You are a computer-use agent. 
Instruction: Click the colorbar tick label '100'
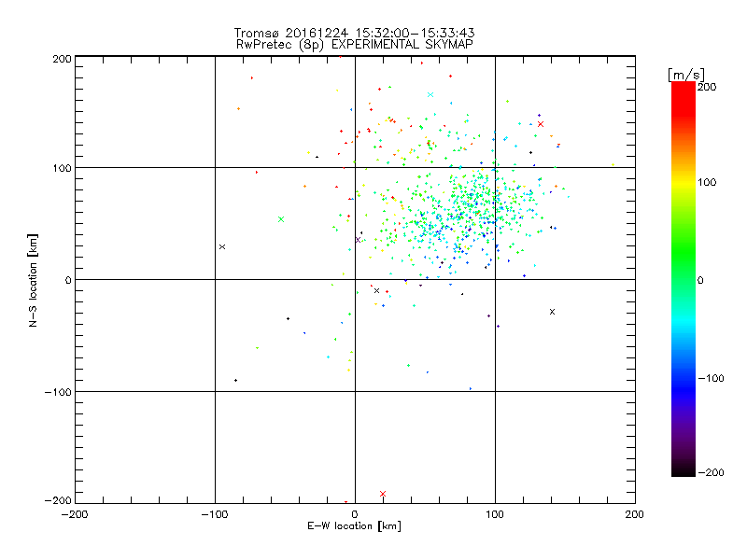708,182
